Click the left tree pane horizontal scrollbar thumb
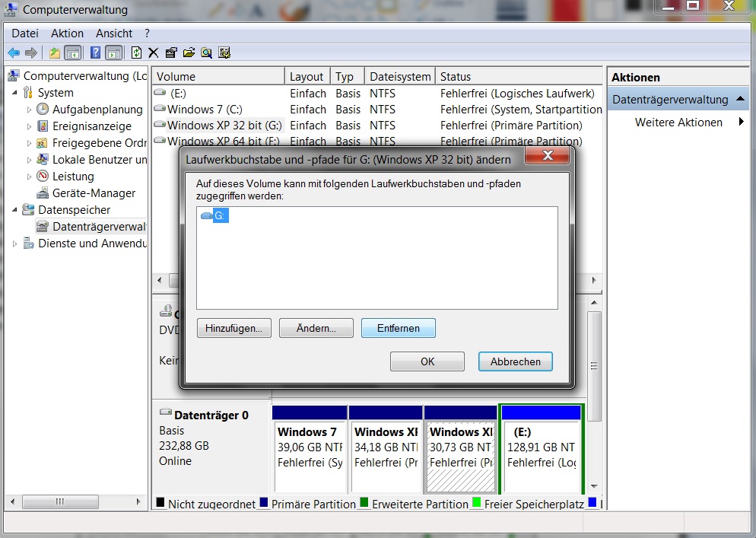 pos(60,501)
